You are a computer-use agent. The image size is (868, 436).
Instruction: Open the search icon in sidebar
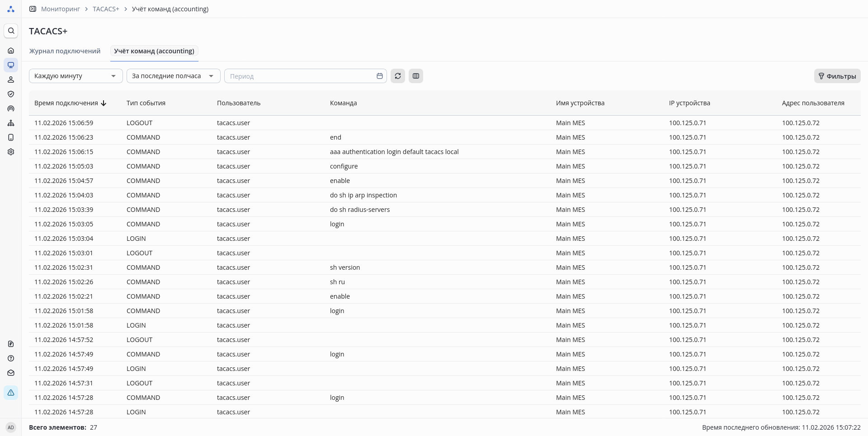tap(11, 31)
